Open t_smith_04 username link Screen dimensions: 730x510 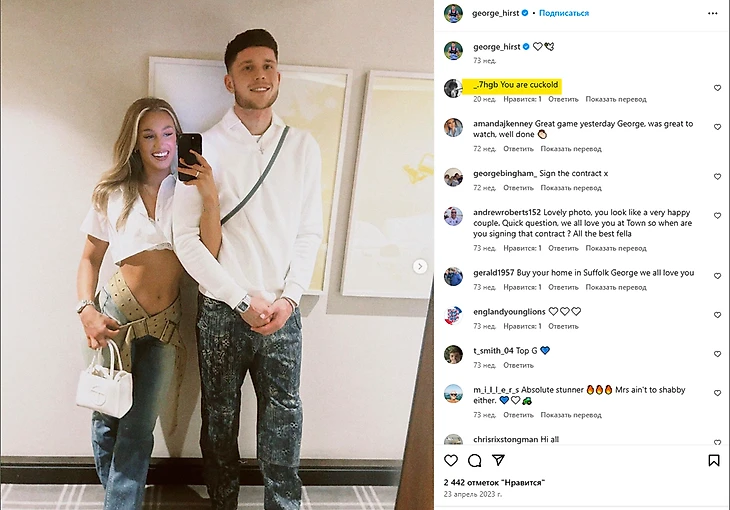point(493,351)
